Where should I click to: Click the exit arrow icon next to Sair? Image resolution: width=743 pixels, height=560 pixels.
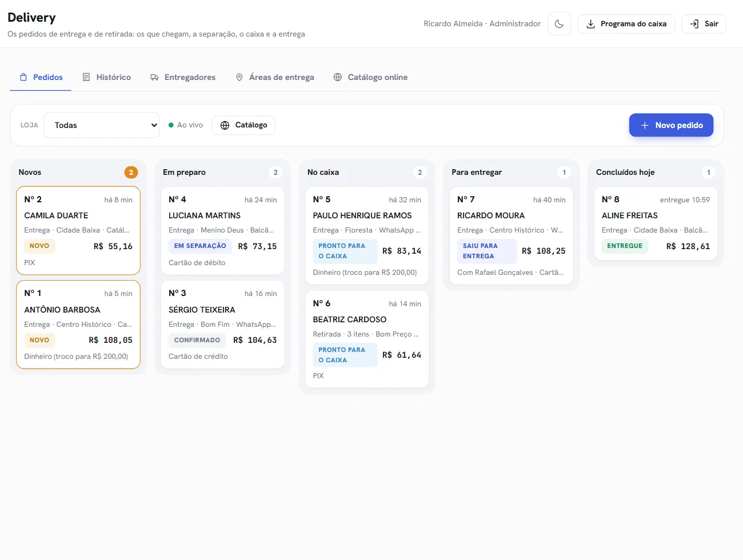pyautogui.click(x=694, y=24)
